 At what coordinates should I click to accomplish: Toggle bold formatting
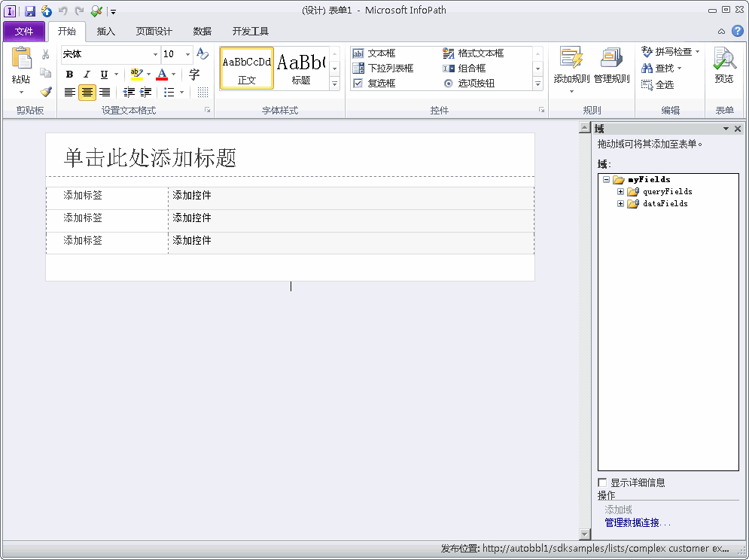point(69,74)
